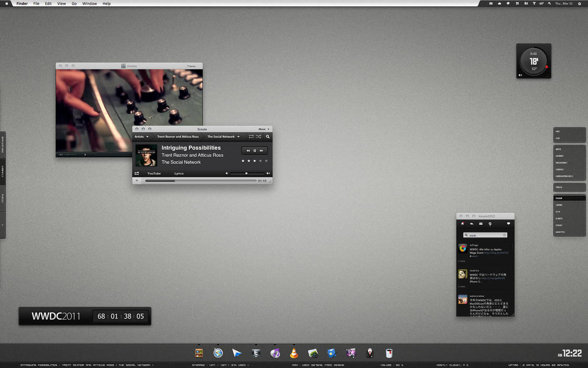Image resolution: width=588 pixels, height=368 pixels.
Task: Set rating to three stars
Action: point(255,161)
